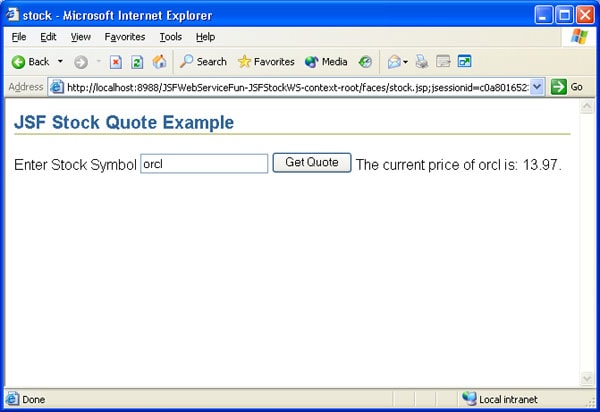Click the History icon
The width and height of the screenshot is (600, 412).
point(365,62)
